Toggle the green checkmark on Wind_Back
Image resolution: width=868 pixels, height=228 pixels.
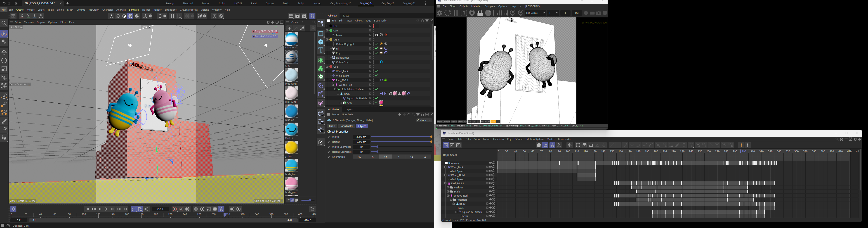(x=377, y=71)
